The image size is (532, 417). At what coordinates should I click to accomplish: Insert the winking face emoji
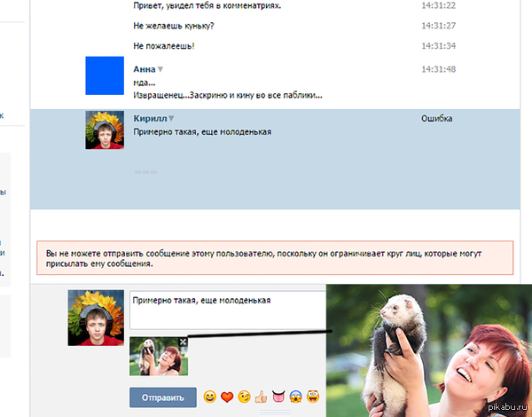click(x=244, y=397)
